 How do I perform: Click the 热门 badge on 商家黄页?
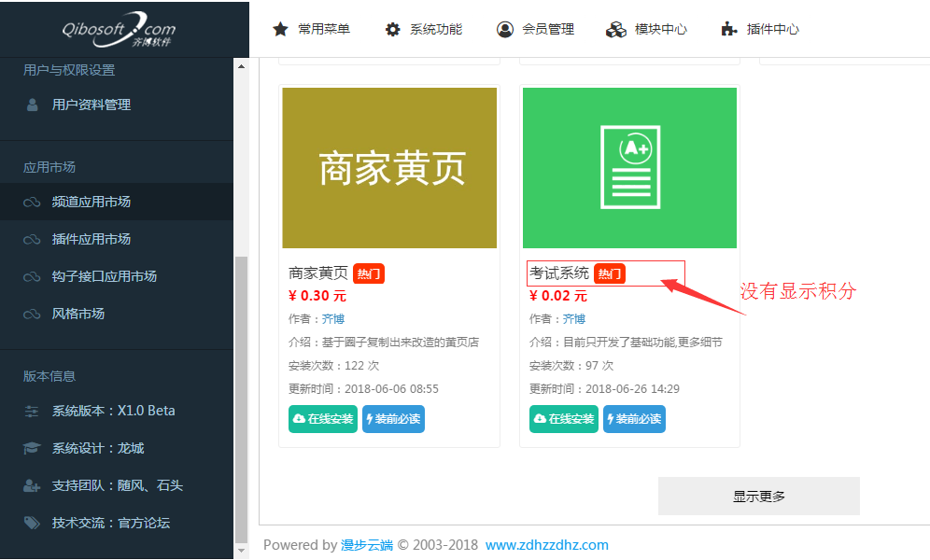(x=369, y=273)
